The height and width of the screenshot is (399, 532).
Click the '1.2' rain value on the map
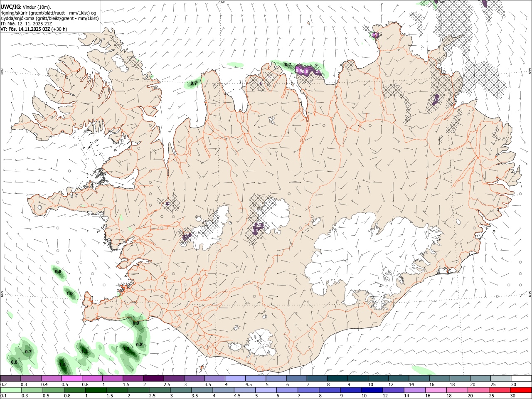pyautogui.click(x=126, y=349)
